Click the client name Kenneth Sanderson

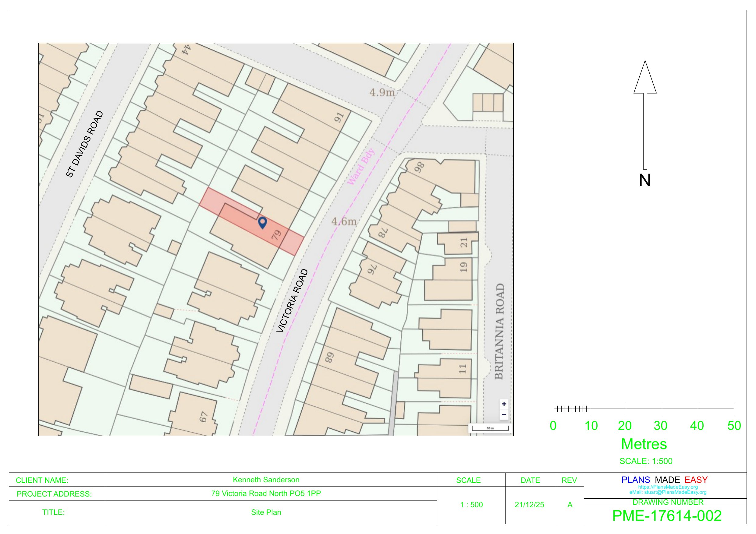266,480
